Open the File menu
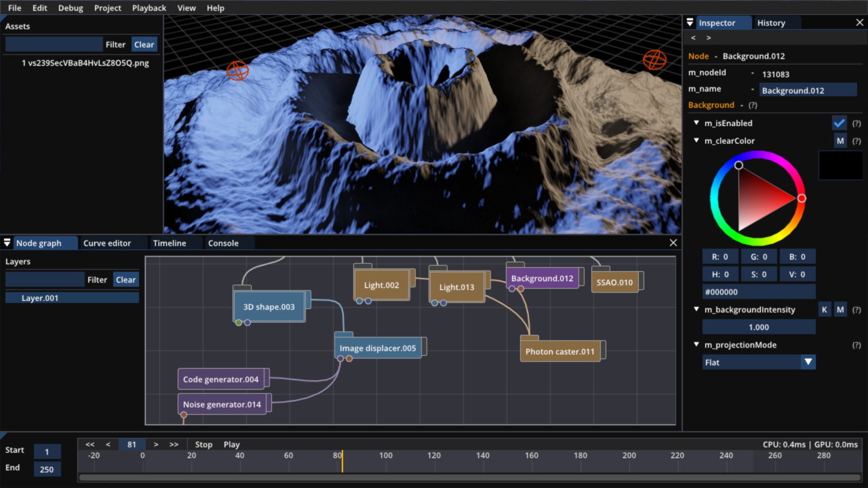The width and height of the screenshot is (868, 488). (x=14, y=8)
